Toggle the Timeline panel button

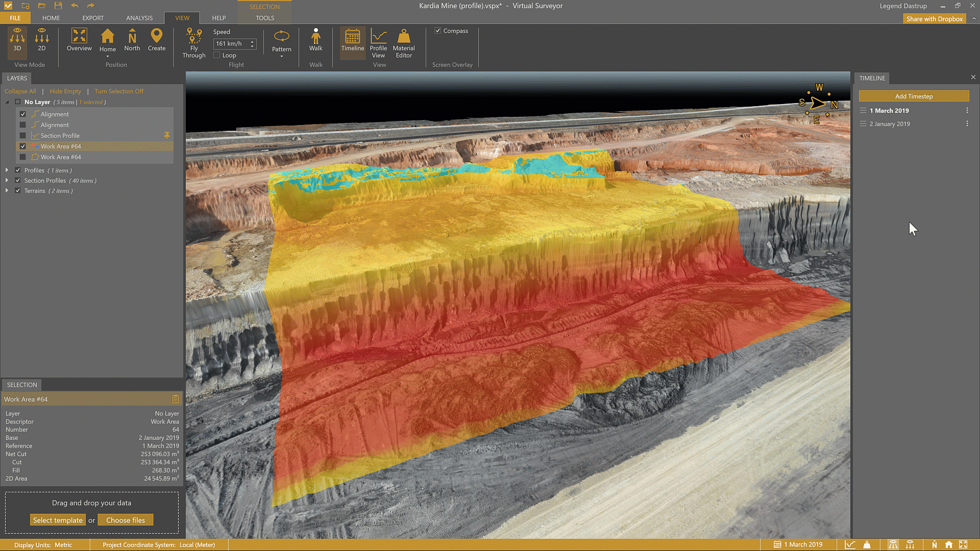(352, 41)
